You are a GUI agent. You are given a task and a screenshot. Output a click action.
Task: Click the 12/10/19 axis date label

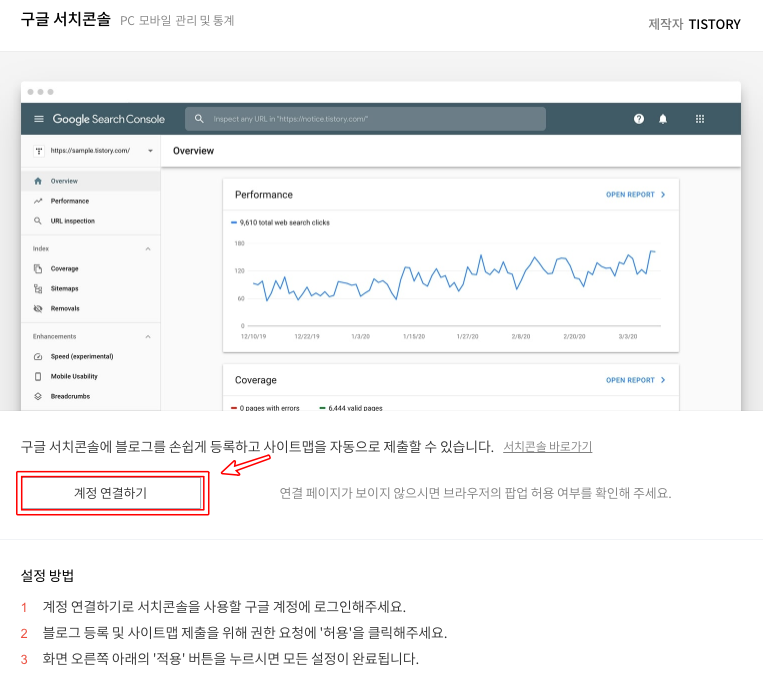(x=254, y=336)
